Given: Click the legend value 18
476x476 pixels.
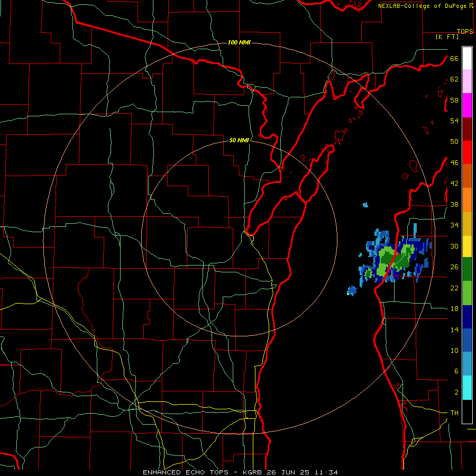Looking at the screenshot, I should [x=454, y=308].
